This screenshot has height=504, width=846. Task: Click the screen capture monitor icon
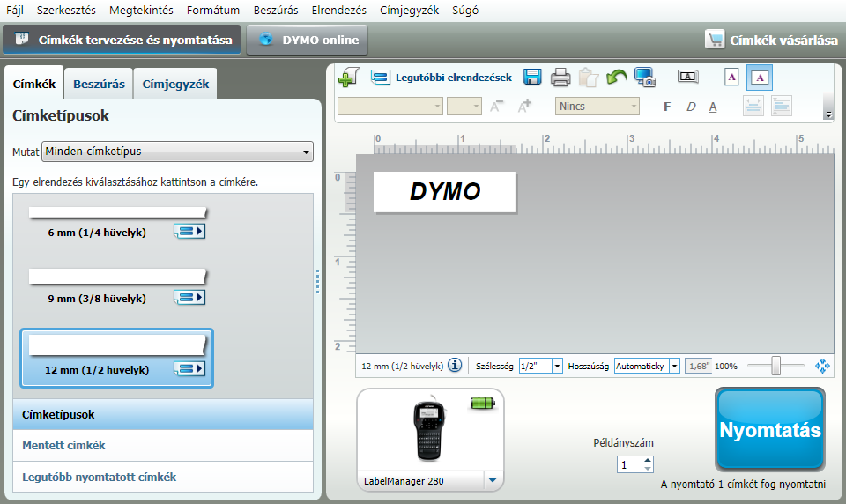[x=645, y=78]
